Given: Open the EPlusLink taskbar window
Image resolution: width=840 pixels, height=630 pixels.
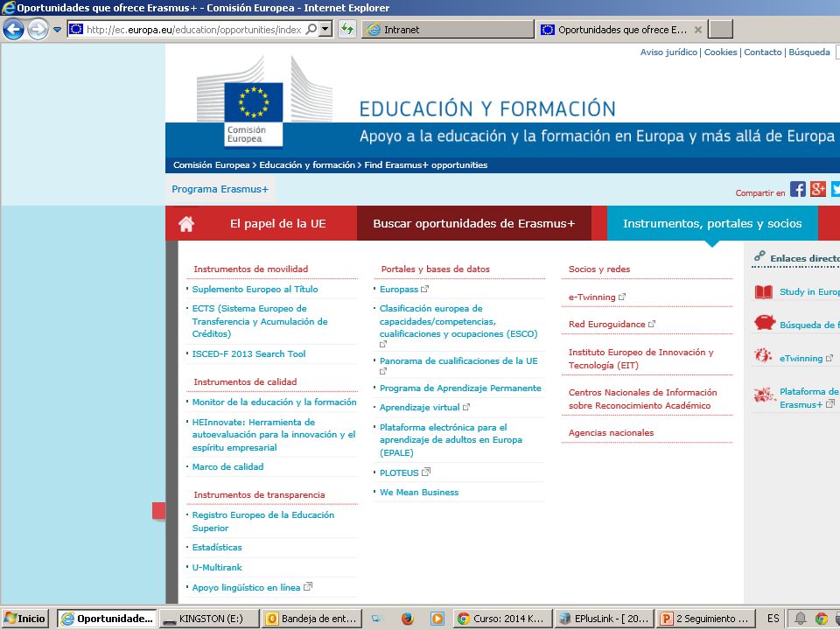Looking at the screenshot, I should point(605,619).
